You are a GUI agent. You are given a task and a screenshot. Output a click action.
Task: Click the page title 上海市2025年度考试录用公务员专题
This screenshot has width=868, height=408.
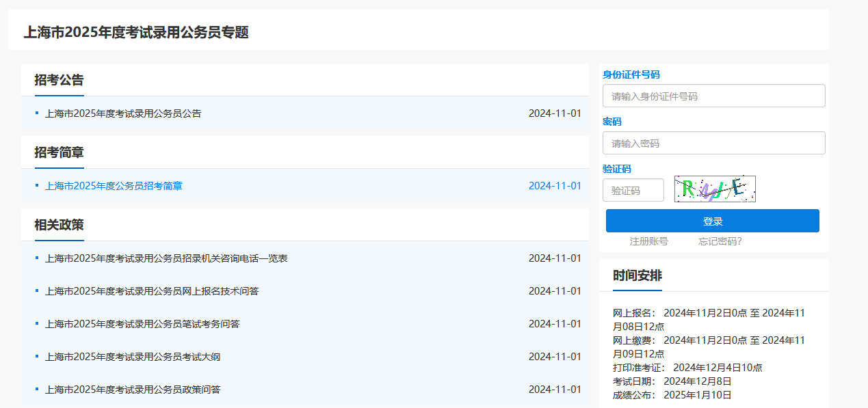pyautogui.click(x=136, y=32)
